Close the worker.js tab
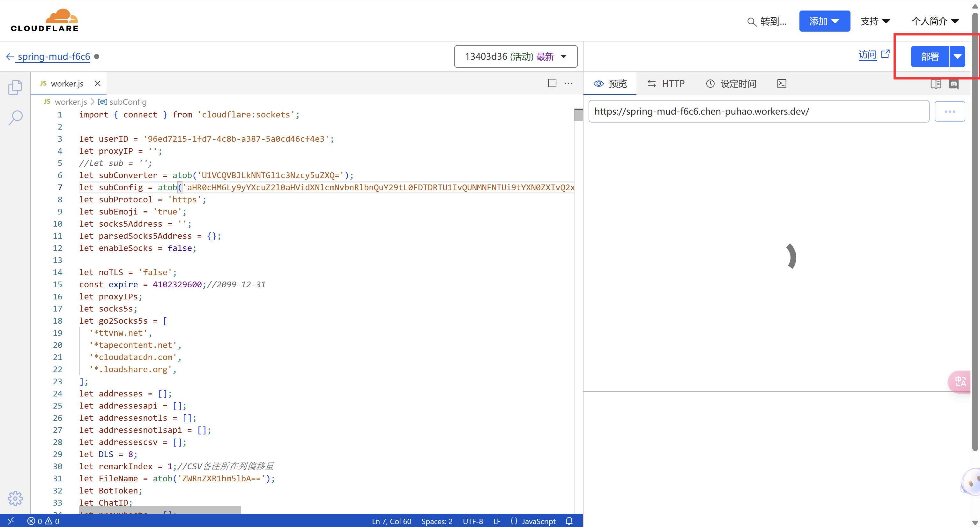The width and height of the screenshot is (980, 527). [97, 83]
